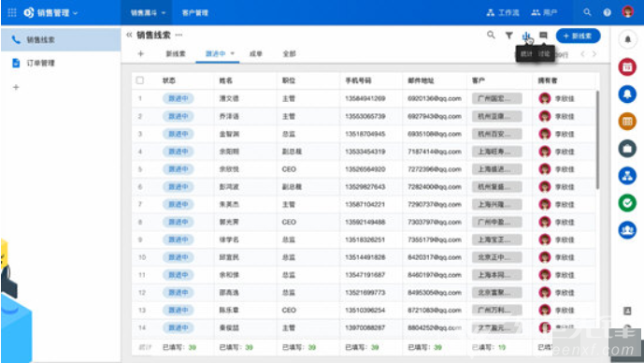This screenshot has height=363, width=644.
Task: Click the red calendar icon in right sidebar
Action: coord(627,66)
